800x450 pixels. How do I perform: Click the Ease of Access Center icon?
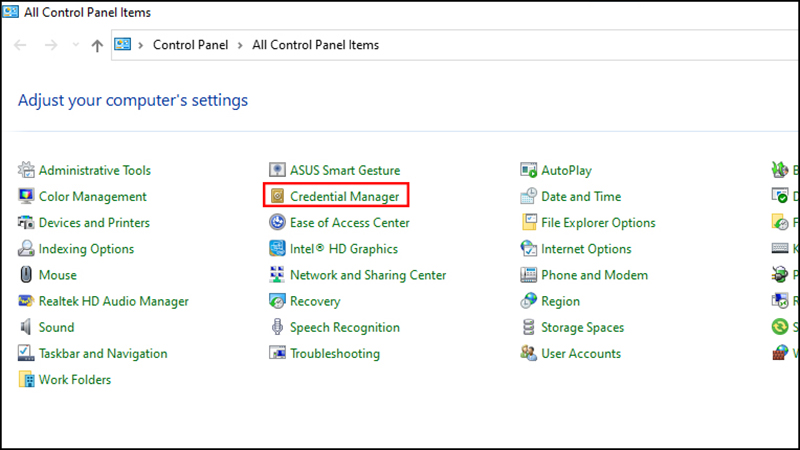pos(277,222)
